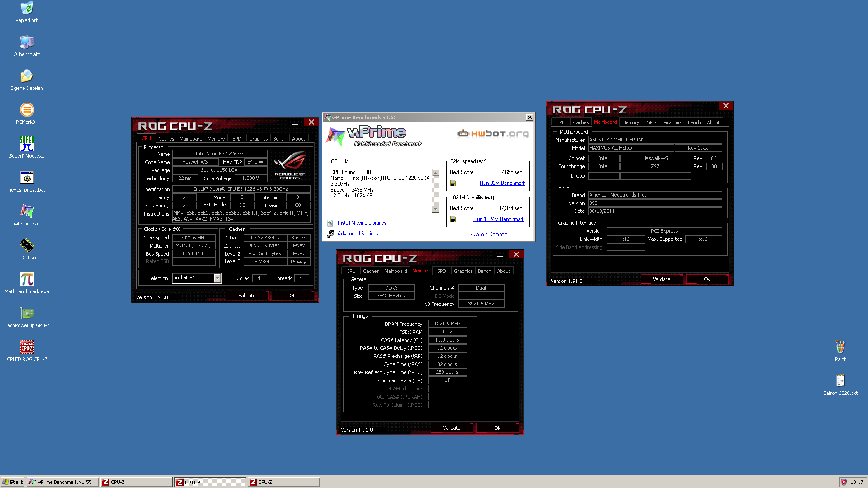Viewport: 868px width, 488px height.
Task: Click Run 32M Benchmark link
Action: point(502,183)
